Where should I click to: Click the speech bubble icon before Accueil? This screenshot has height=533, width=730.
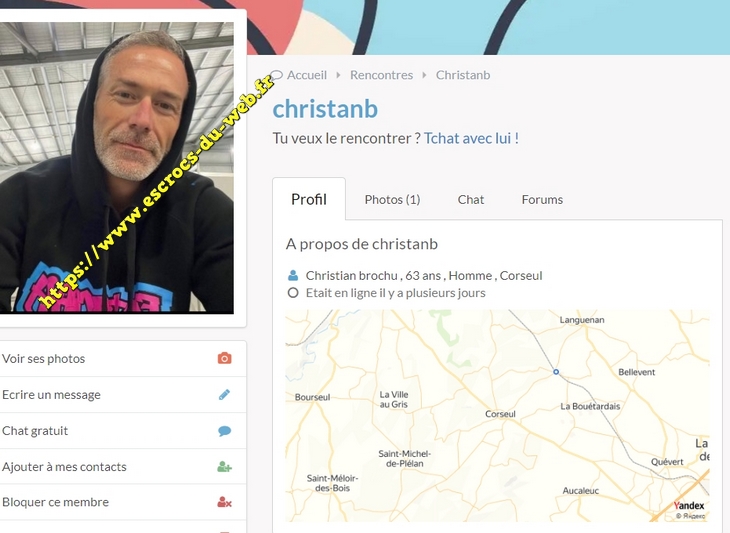(277, 75)
